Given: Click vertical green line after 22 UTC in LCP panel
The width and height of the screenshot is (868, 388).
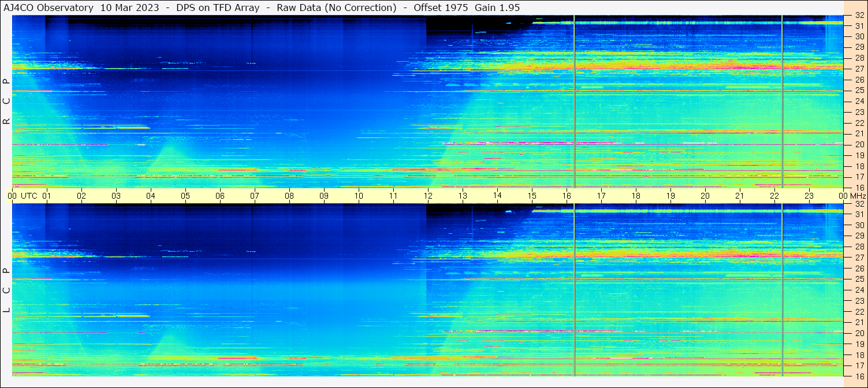Looking at the screenshot, I should pos(782,289).
